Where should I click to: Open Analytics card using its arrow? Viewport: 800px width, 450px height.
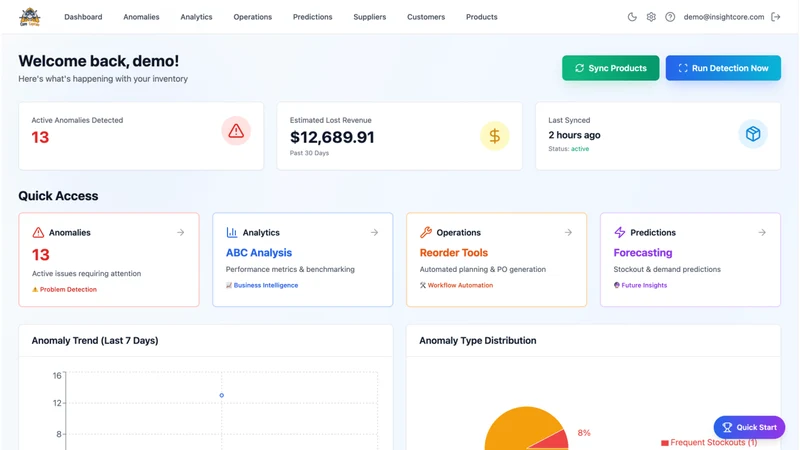(374, 232)
